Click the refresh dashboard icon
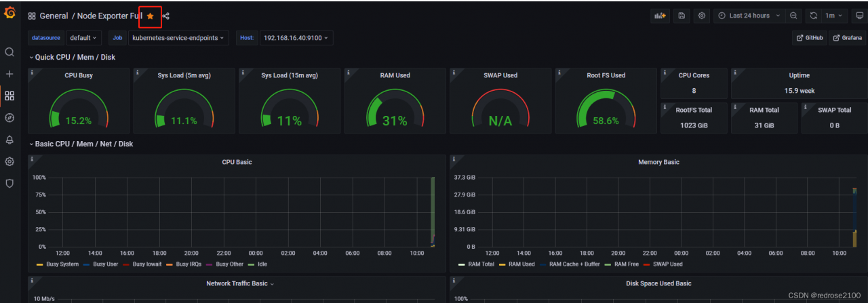 coord(814,16)
